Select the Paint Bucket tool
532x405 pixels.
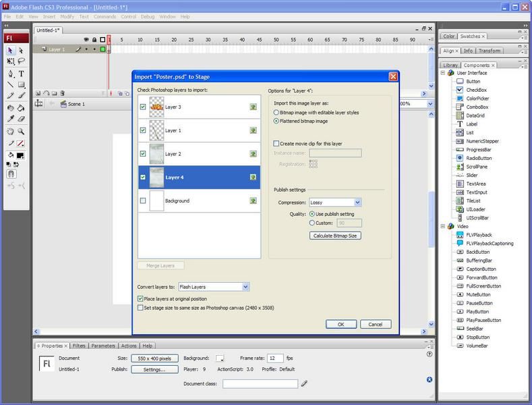[x=21, y=108]
